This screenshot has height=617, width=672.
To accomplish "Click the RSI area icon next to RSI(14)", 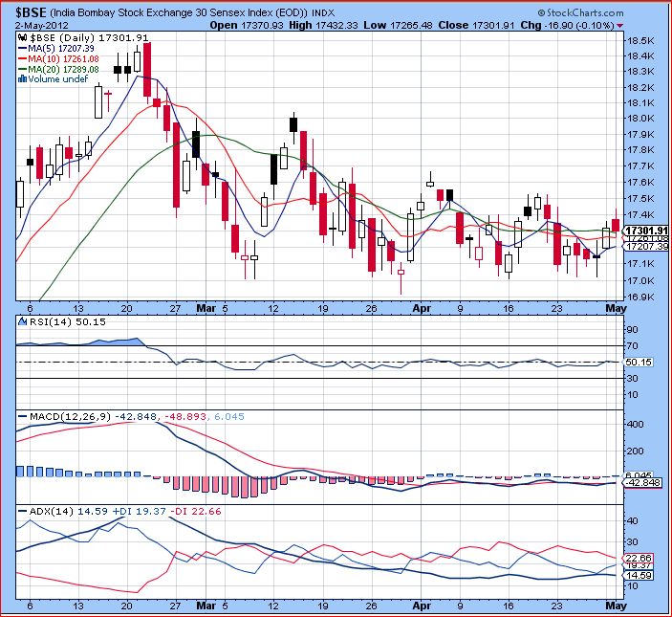I will [x=23, y=321].
